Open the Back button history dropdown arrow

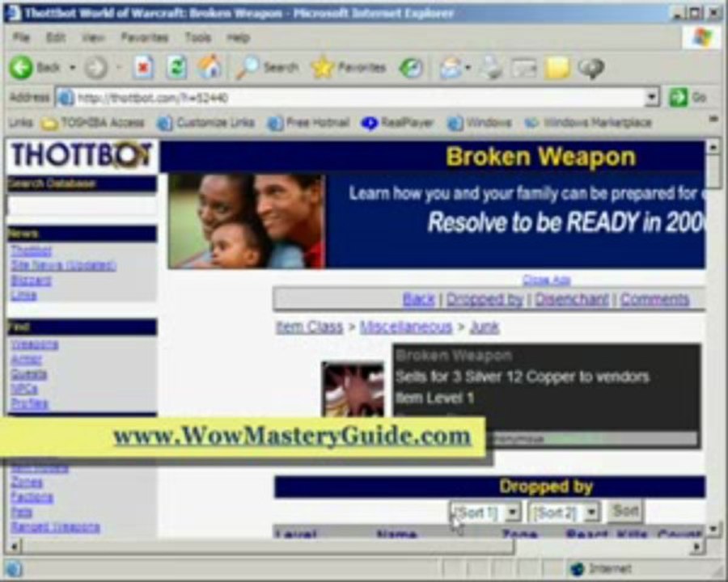click(73, 68)
